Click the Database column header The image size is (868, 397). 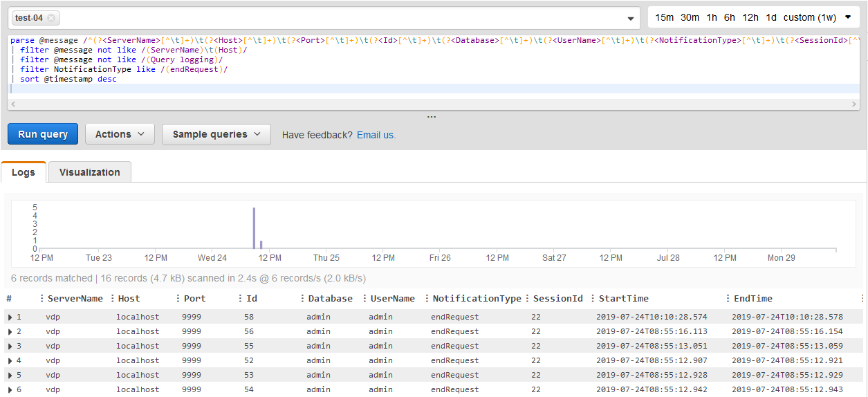(331, 299)
